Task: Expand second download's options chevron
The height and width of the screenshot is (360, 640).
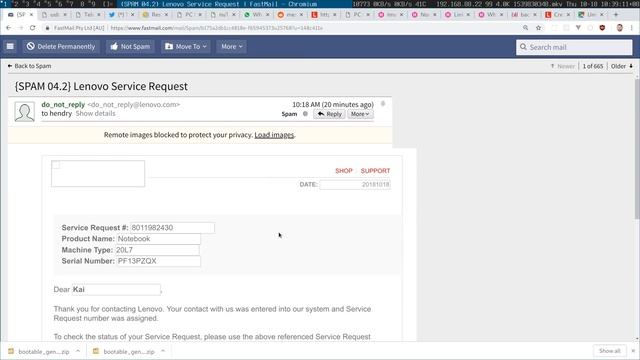Action: click(163, 351)
